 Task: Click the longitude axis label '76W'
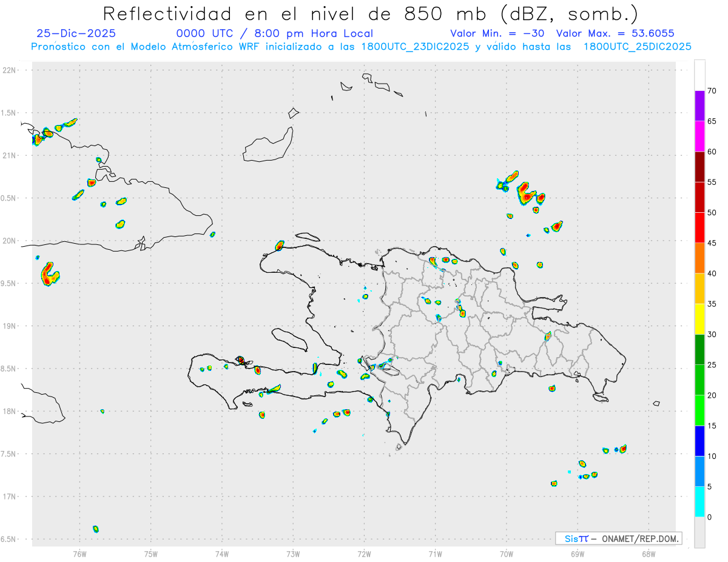coord(79,554)
